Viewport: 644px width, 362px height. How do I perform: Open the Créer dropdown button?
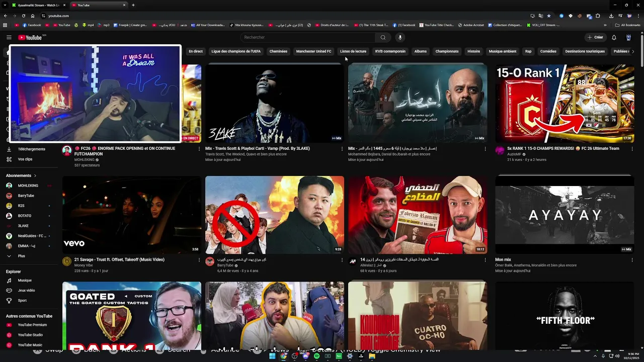pos(595,37)
